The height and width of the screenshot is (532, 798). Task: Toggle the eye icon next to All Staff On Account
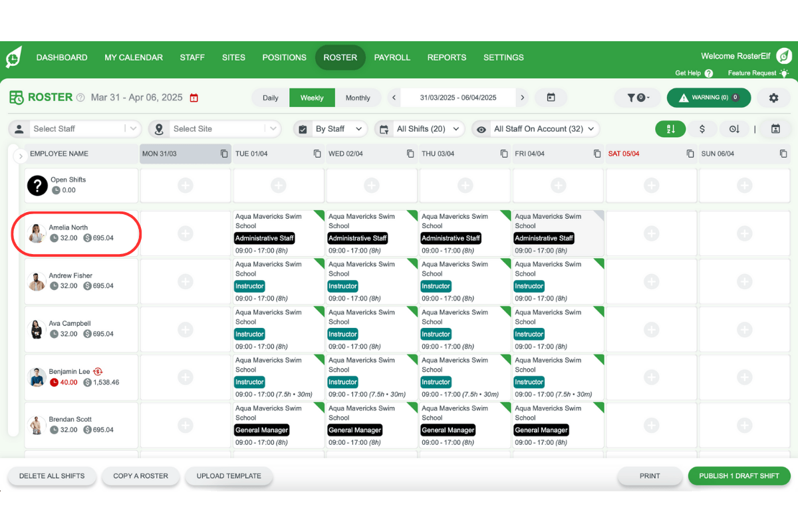click(x=481, y=128)
